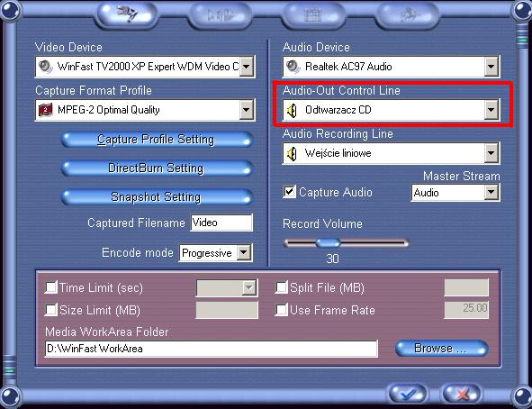Viewport: 532px width, 409px height.
Task: Switch to the third tab with grid icon
Action: 313,14
